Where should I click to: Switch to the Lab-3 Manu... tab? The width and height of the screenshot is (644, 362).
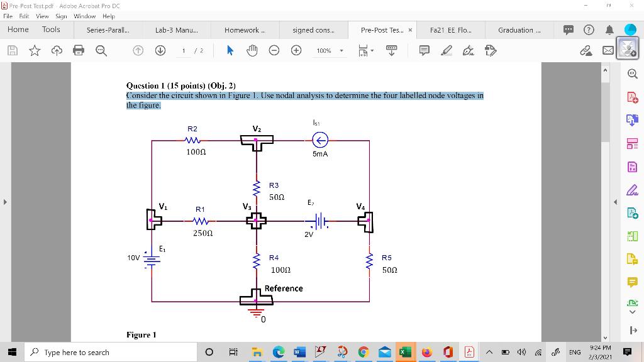177,30
